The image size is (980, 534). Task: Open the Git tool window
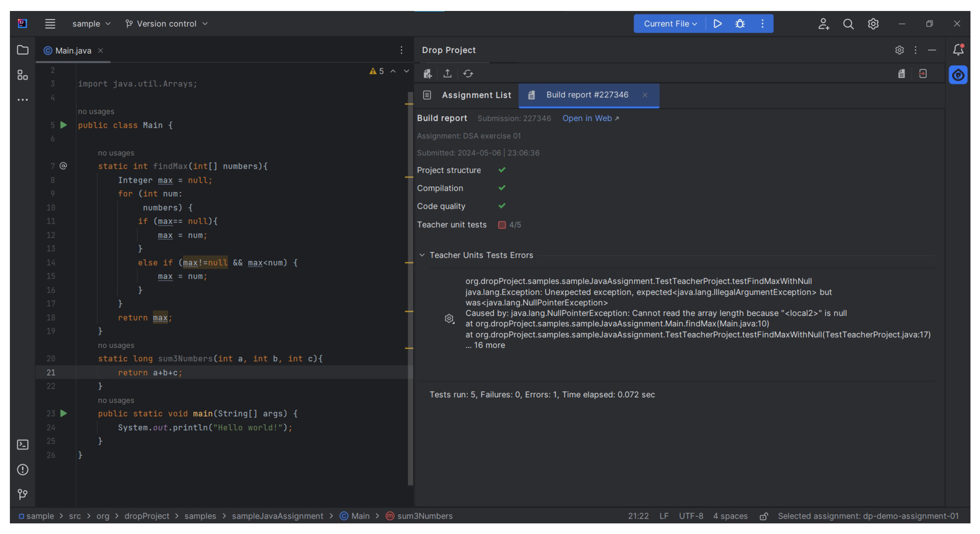pyautogui.click(x=22, y=494)
